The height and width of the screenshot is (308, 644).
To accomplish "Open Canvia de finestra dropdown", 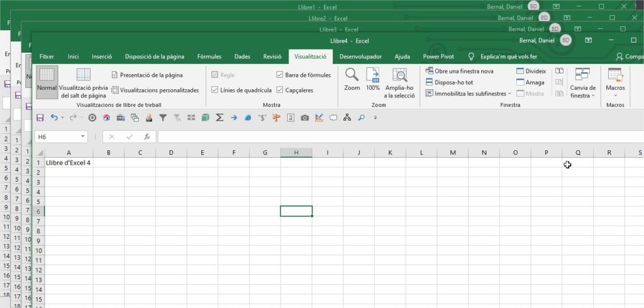I will click(583, 83).
